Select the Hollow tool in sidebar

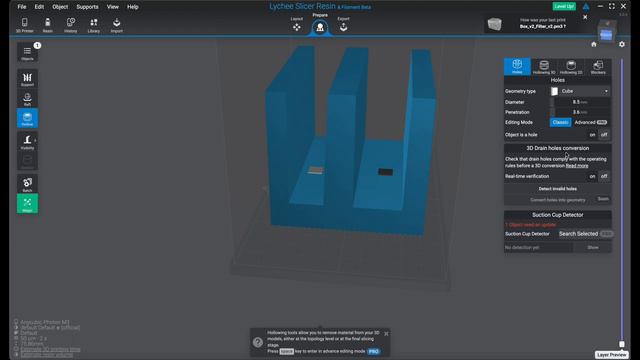pos(27,118)
